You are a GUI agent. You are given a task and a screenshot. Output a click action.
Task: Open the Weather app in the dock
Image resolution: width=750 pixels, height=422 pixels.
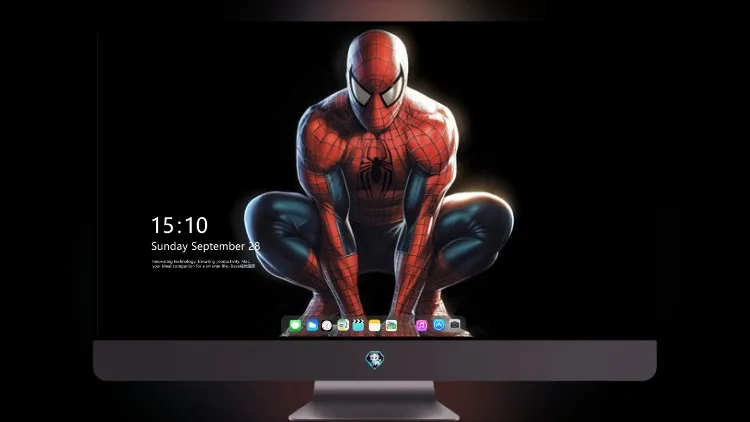pyautogui.click(x=312, y=326)
